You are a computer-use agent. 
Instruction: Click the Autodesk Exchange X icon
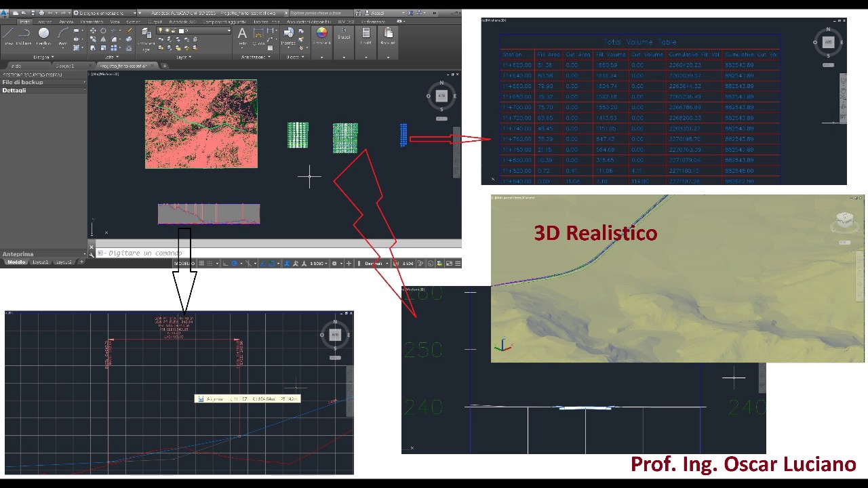[x=410, y=13]
